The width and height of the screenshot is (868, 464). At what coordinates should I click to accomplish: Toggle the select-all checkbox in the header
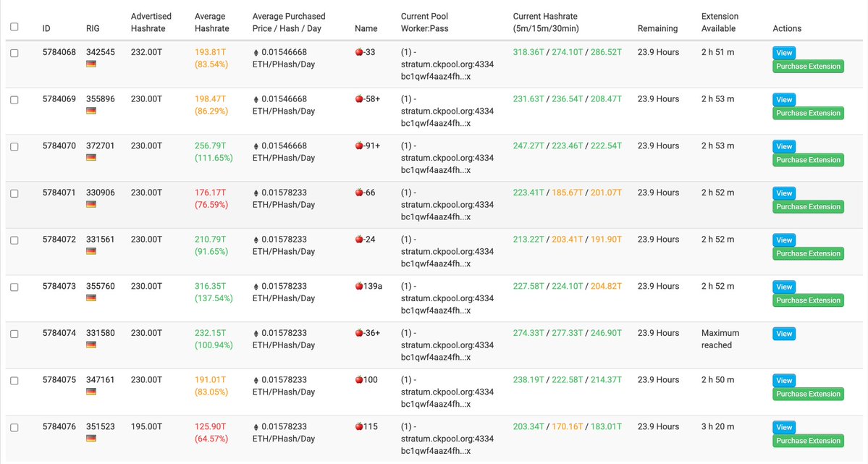14,27
